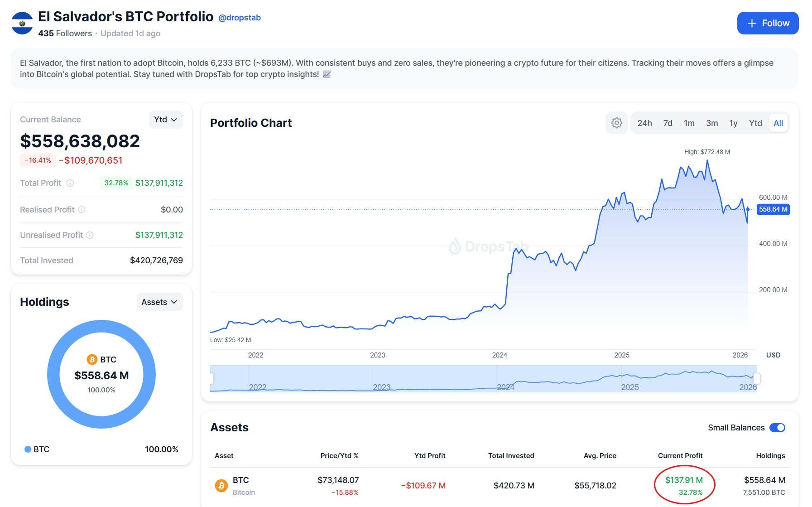Select the 24h chart range tab

point(644,123)
